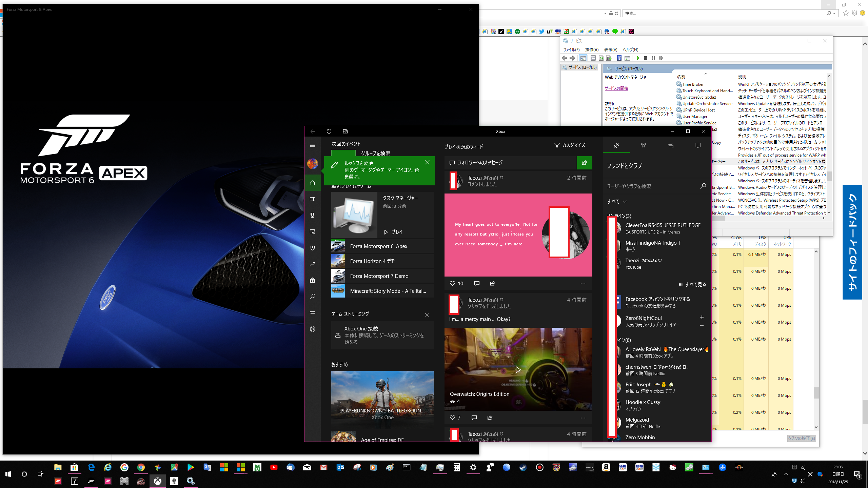Click プレイ for タスク マネージャー
The width and height of the screenshot is (868, 488).
coord(393,232)
